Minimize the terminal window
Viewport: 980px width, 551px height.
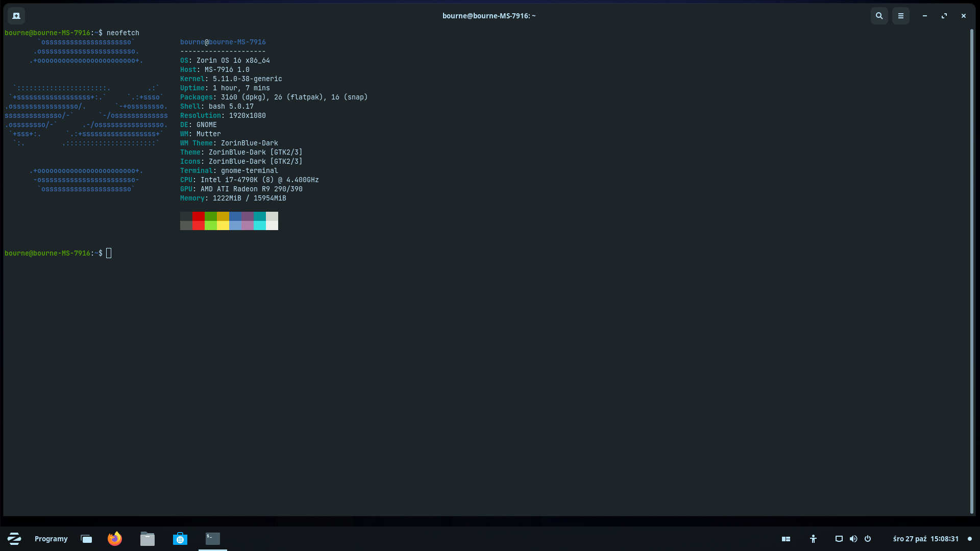pos(924,16)
